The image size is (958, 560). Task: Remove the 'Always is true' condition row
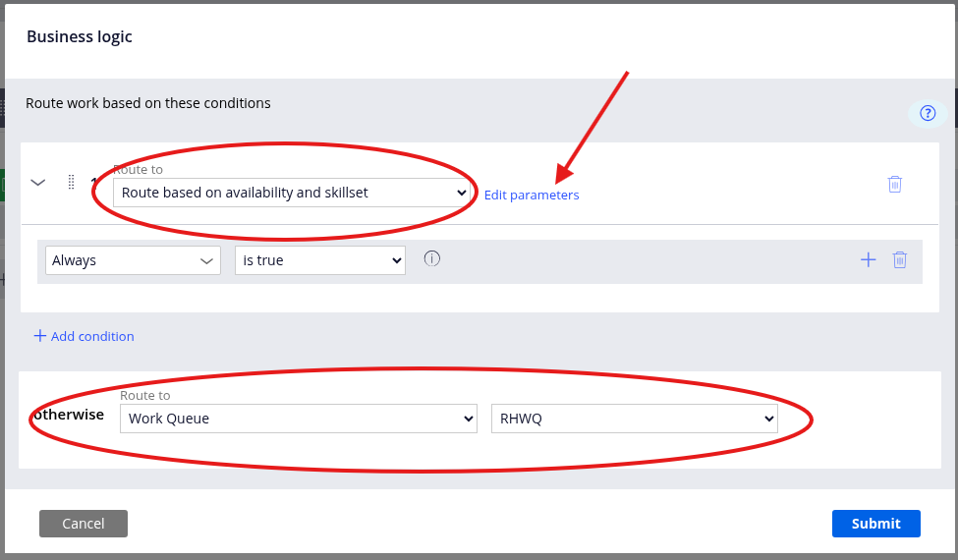click(899, 259)
